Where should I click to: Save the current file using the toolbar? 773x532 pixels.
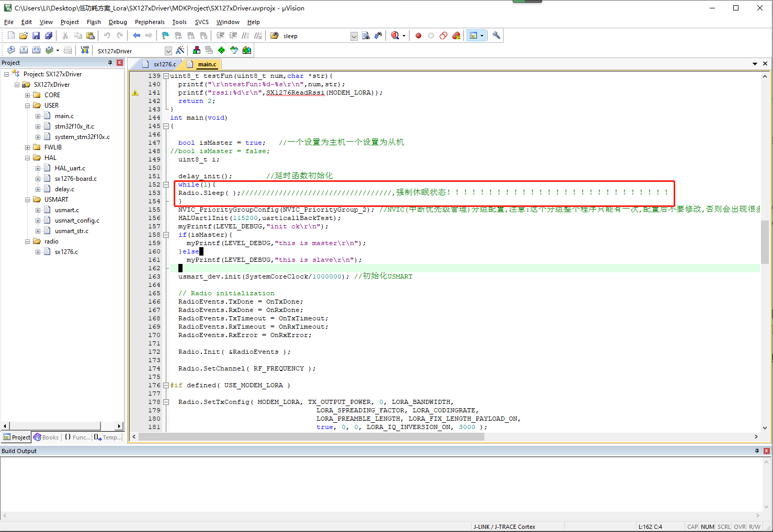click(36, 36)
